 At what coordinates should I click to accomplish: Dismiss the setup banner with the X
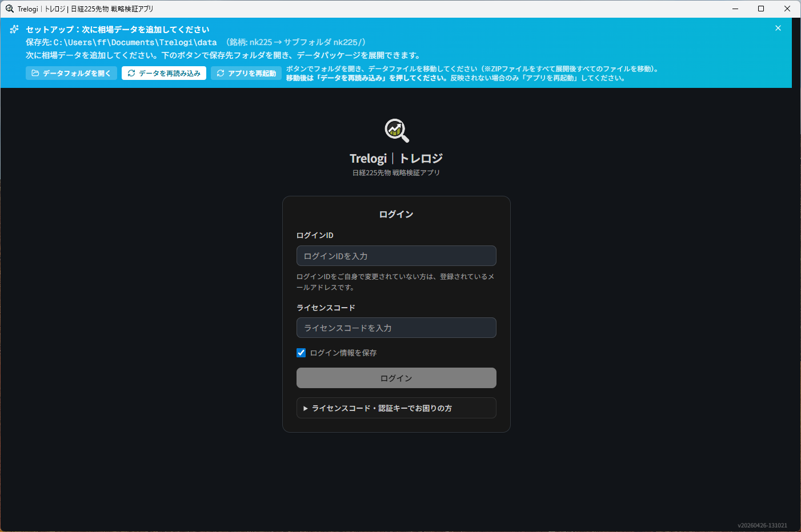pyautogui.click(x=778, y=28)
